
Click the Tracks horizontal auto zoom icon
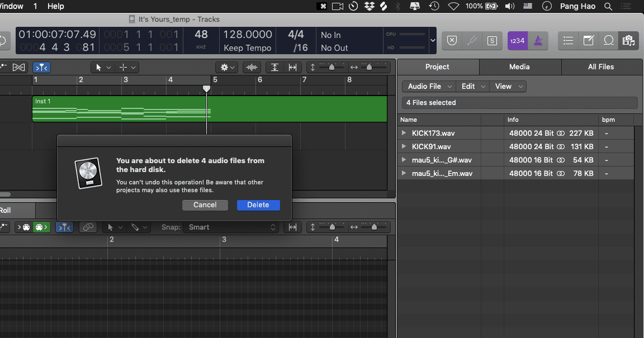(292, 68)
